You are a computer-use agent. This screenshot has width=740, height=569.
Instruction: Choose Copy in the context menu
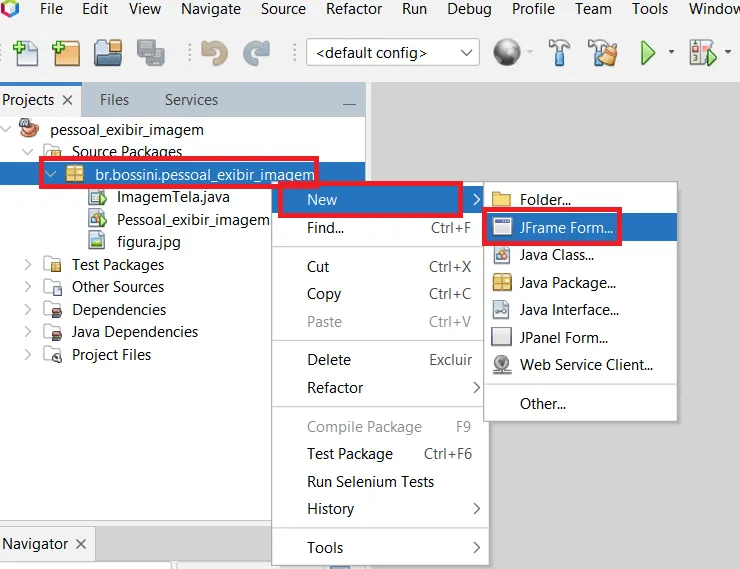tap(378, 294)
